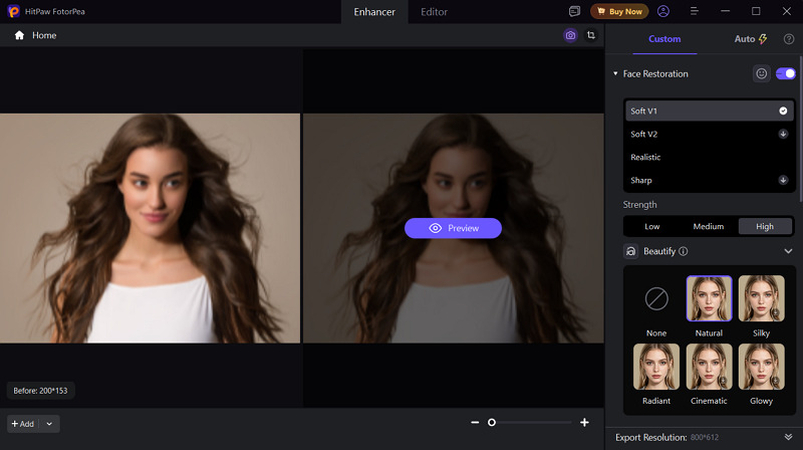Set Strength to High
Viewport: 803px width, 450px height.
pos(765,226)
